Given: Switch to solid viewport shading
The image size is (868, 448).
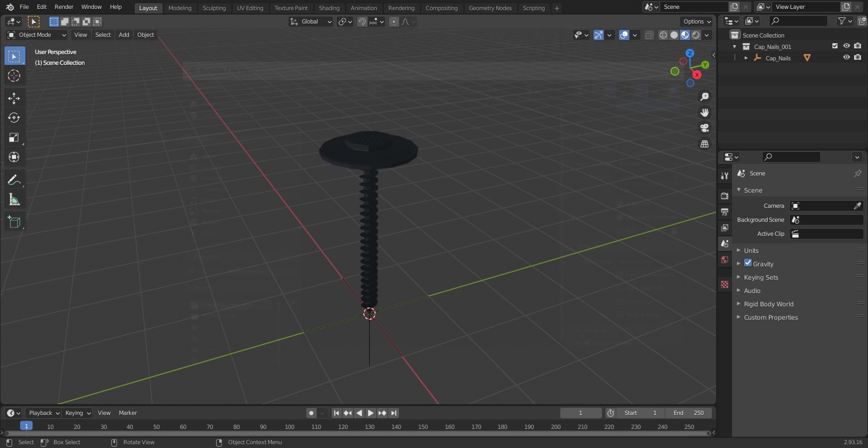Looking at the screenshot, I should point(674,35).
